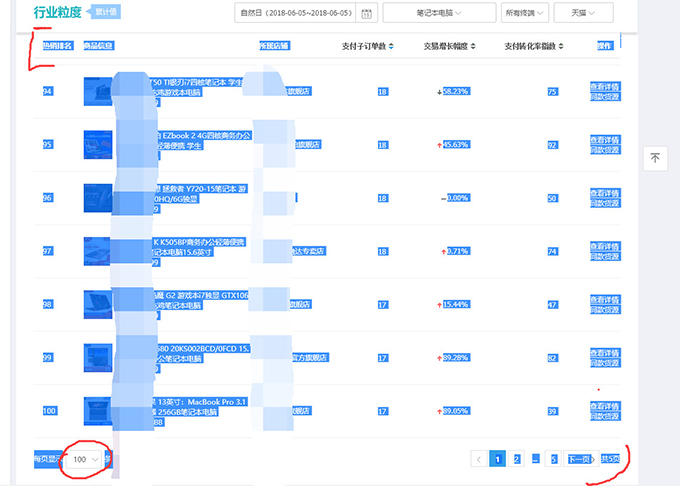Sort by 支付转化率指数 column arrows
The height and width of the screenshot is (486, 680).
click(x=561, y=46)
